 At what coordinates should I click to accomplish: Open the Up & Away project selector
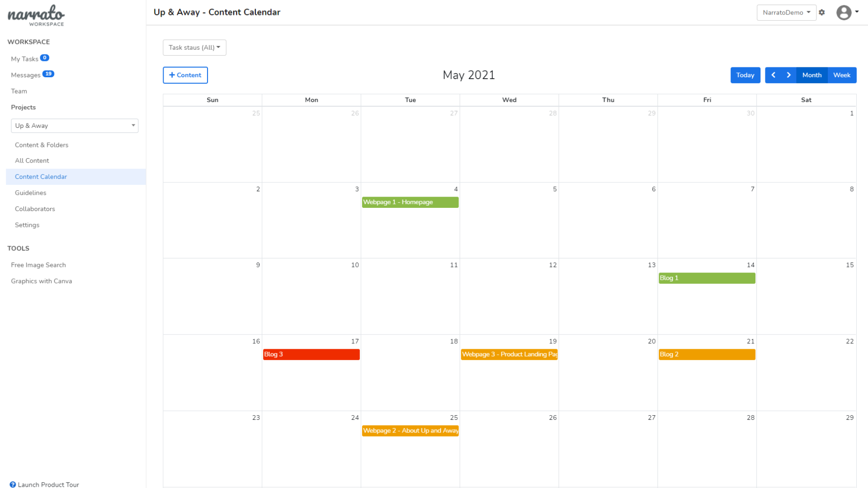click(x=74, y=125)
